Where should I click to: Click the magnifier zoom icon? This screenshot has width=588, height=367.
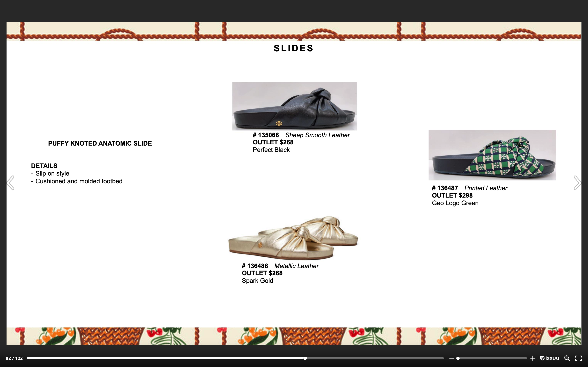[x=567, y=358]
